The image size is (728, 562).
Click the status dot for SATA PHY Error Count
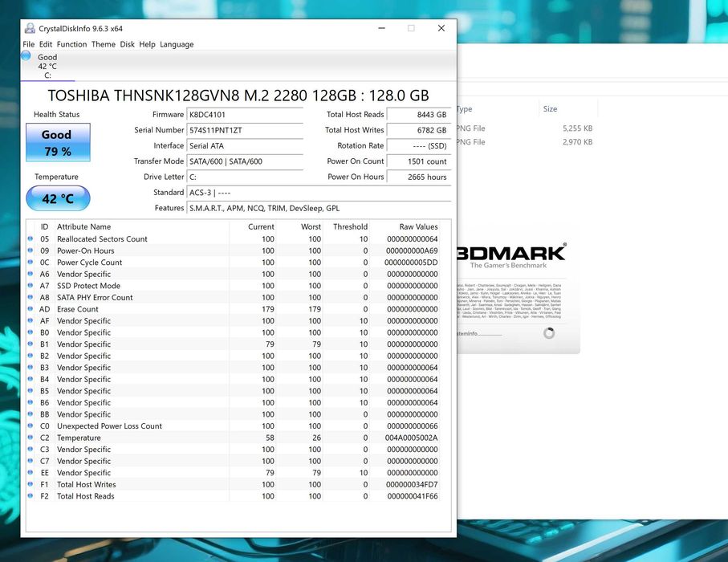[31, 297]
